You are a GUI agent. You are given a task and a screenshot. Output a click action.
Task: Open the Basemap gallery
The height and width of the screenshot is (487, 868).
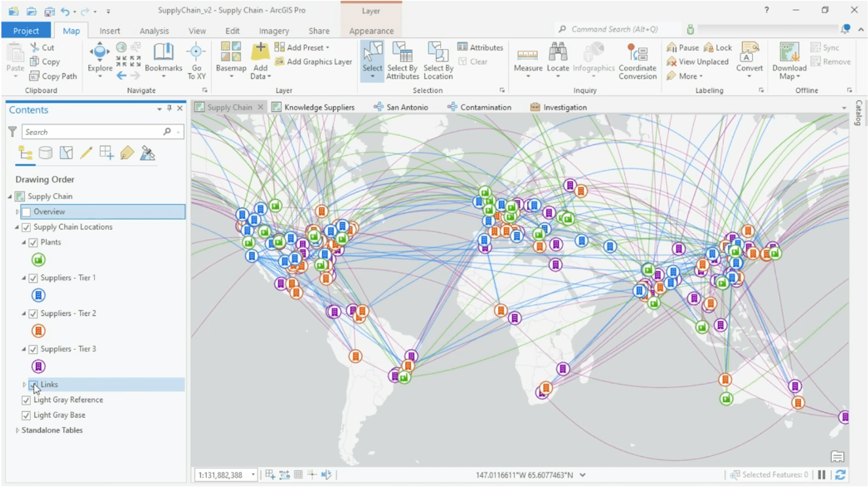[x=231, y=61]
